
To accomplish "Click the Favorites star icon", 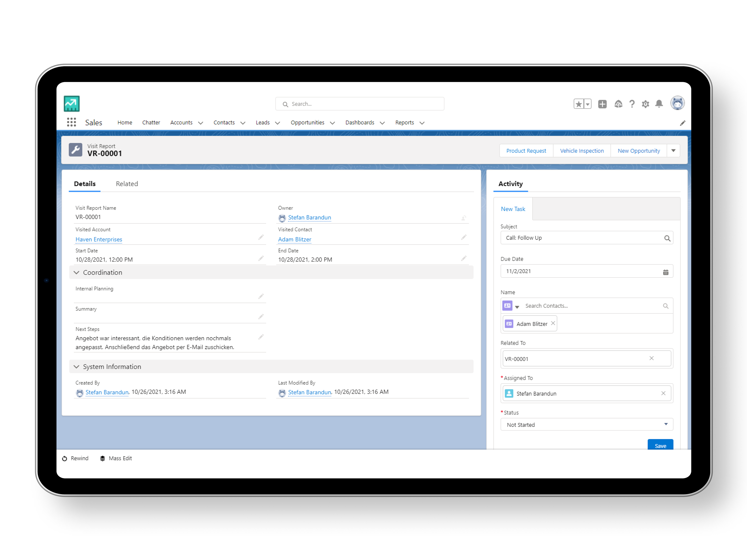I will click(x=579, y=104).
